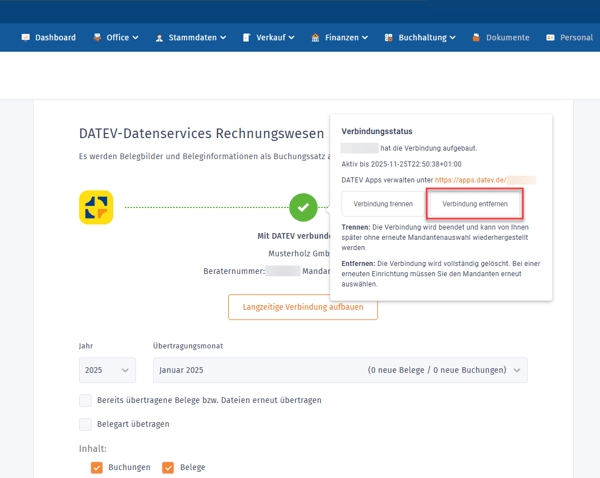Toggle the Belegart übertragen checkbox
This screenshot has width=600, height=478.
tap(86, 424)
